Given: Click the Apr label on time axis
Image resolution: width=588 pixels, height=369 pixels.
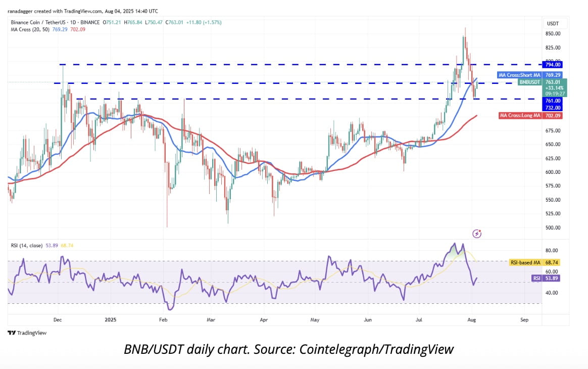Looking at the screenshot, I should 264,320.
